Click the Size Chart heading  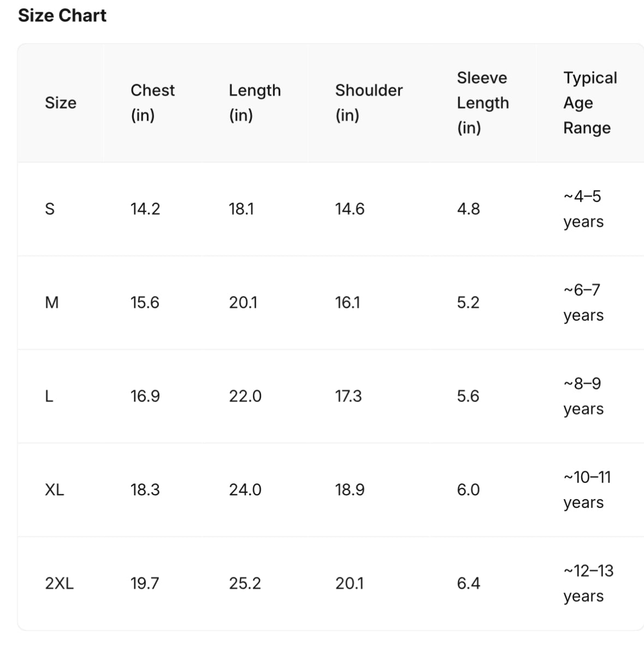[x=62, y=15]
